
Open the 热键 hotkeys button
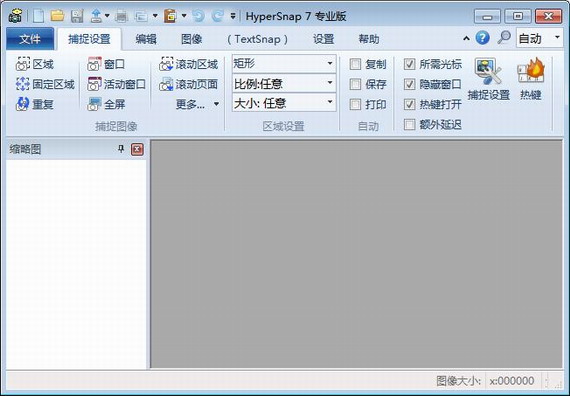click(531, 79)
